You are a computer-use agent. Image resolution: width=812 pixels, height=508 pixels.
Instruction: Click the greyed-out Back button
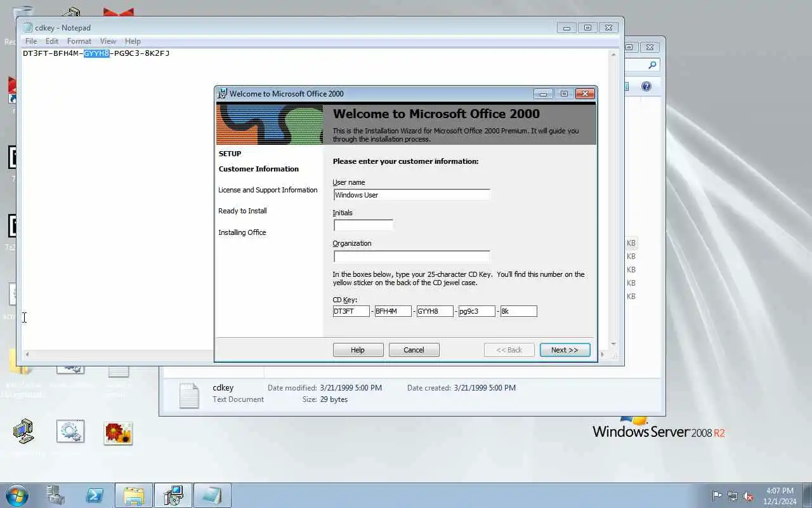click(x=509, y=350)
